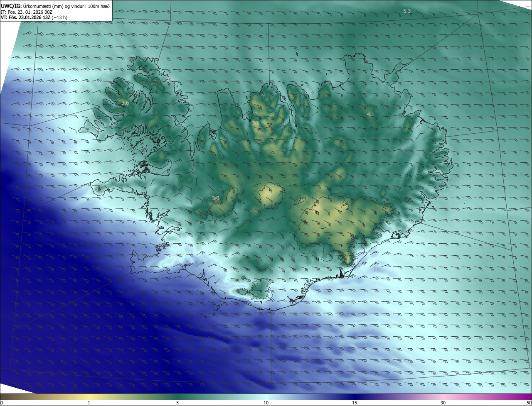
Task: Click the 0 tick on the color scale
Action: pos(2,403)
